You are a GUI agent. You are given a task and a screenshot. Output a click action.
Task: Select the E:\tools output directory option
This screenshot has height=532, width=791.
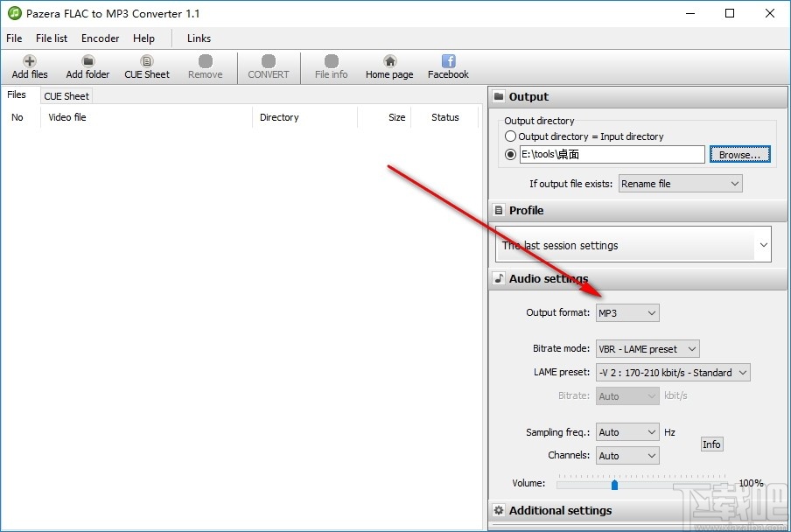click(x=510, y=154)
